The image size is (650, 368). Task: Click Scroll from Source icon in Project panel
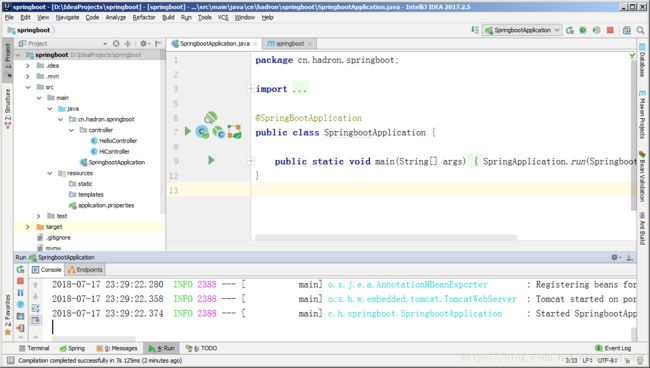(116, 44)
